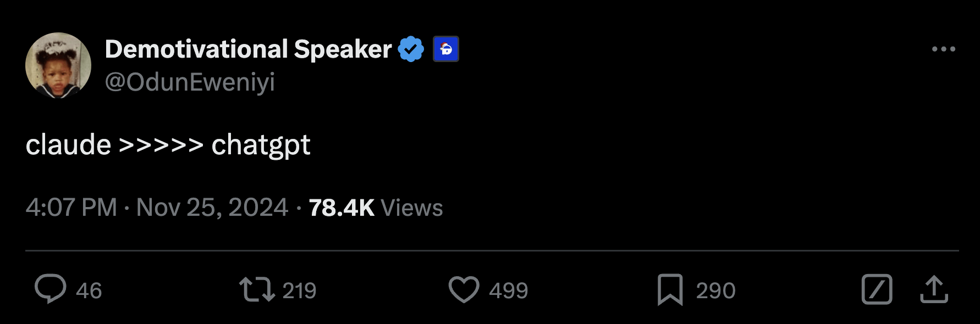
Task: Click the blue square affiliate badge
Action: [445, 49]
